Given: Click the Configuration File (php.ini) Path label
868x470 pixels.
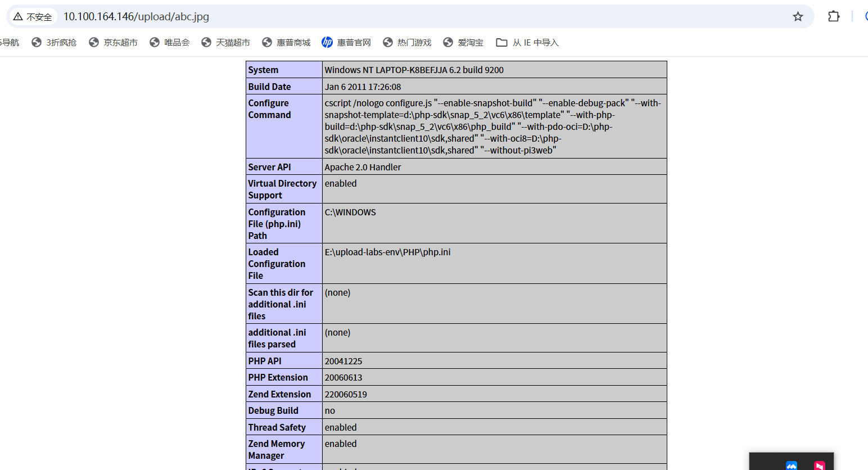Looking at the screenshot, I should [277, 224].
